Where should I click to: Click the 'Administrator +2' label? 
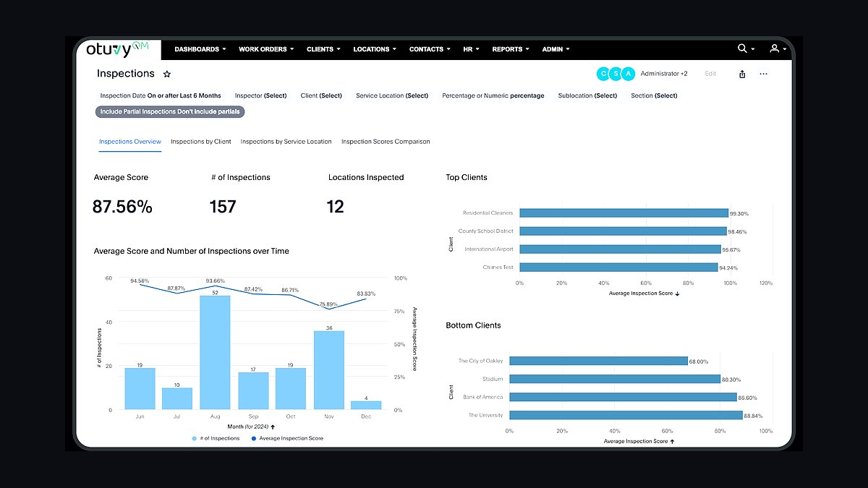click(664, 74)
